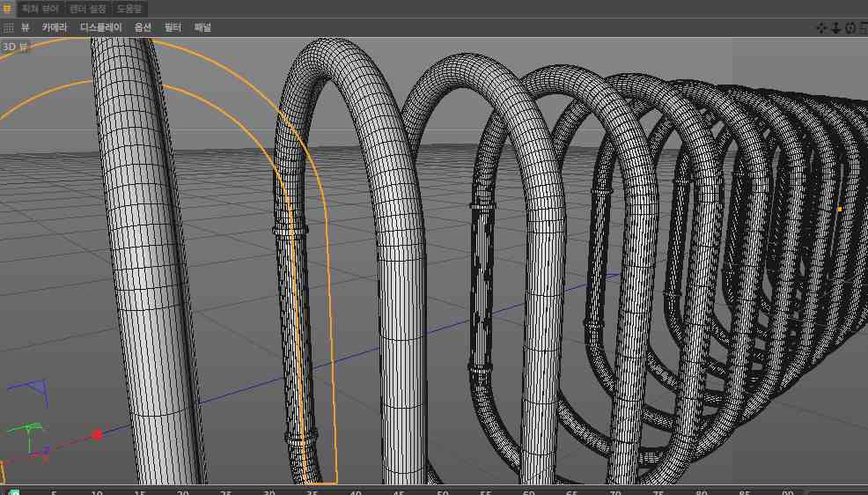Open the 뷰 menu in the viewport
The width and height of the screenshot is (868, 495).
coord(26,27)
